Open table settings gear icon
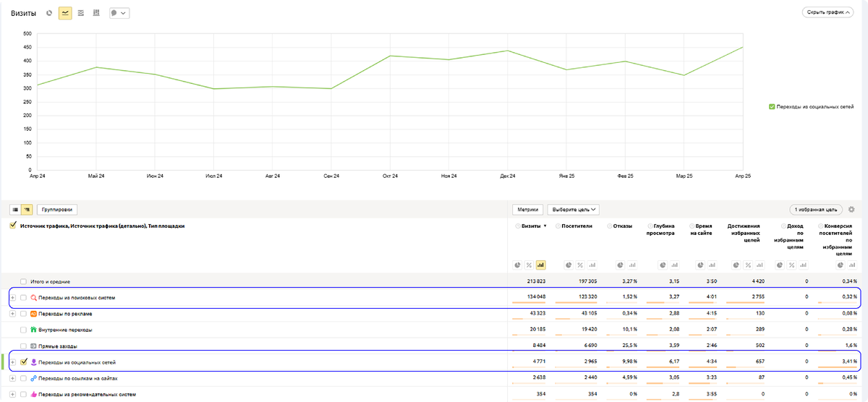868x402 pixels. tap(851, 210)
